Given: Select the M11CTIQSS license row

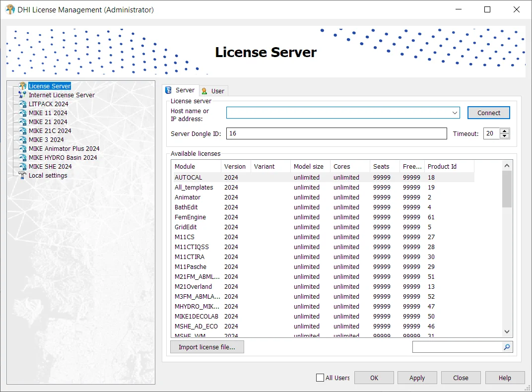Looking at the screenshot, I should click(x=323, y=247).
